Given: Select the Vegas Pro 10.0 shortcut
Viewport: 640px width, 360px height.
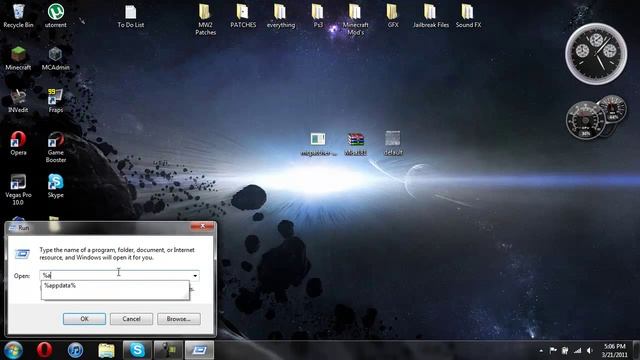Looking at the screenshot, I should pyautogui.click(x=18, y=189).
